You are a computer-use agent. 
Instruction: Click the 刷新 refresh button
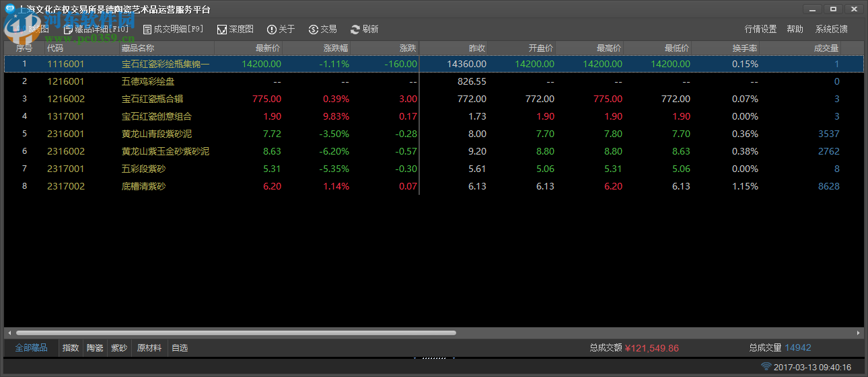pyautogui.click(x=364, y=30)
